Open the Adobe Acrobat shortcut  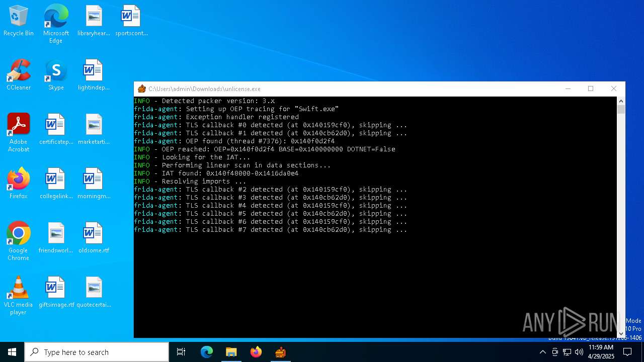tap(19, 133)
